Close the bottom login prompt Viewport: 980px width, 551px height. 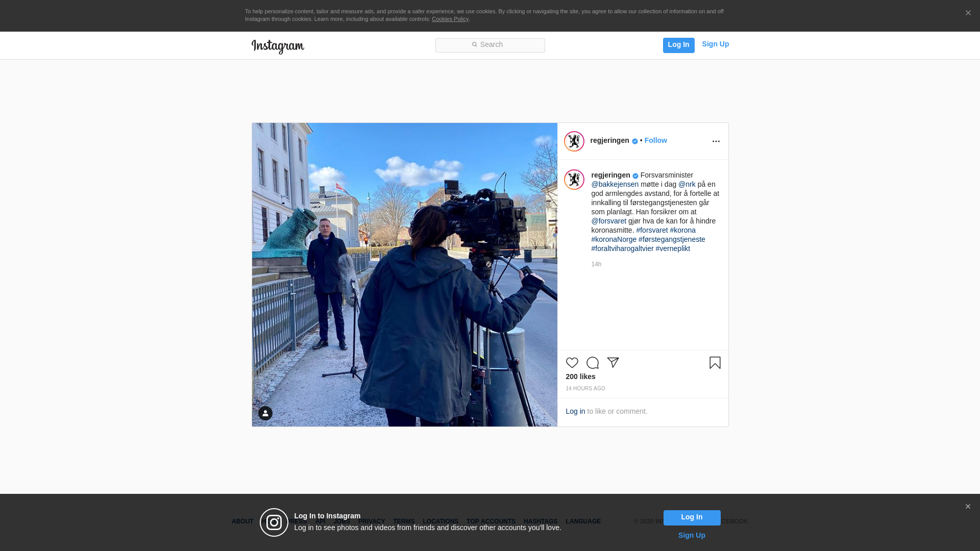click(x=968, y=507)
